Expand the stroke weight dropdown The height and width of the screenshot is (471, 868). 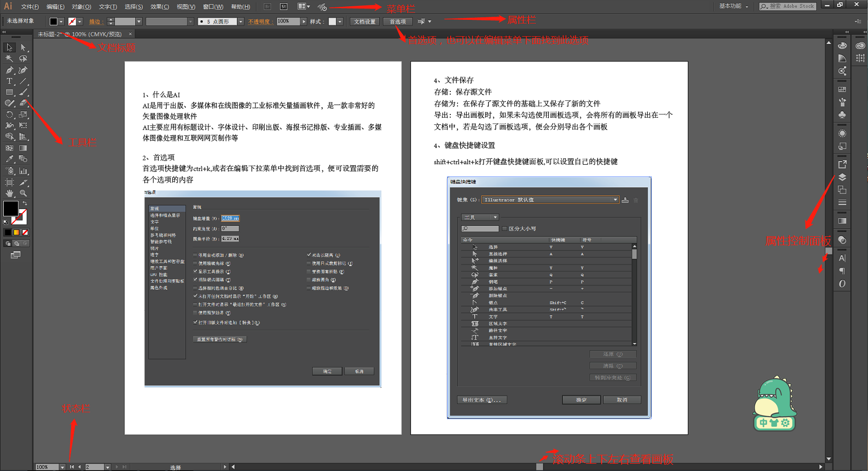[x=139, y=21]
